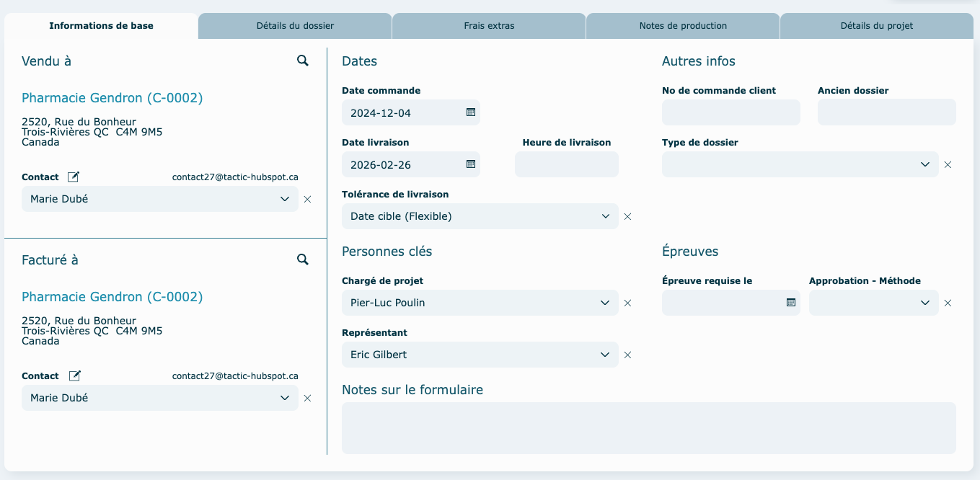Edit the contact under Facturé à

[x=74, y=375]
